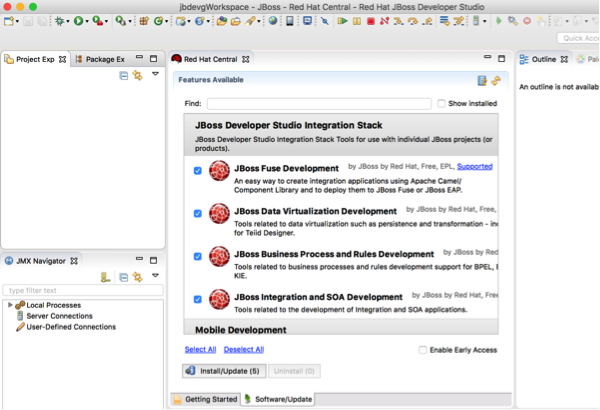Click Link with Editor in Project Explorer
Viewport: 600px width, 410px height.
coord(138,75)
